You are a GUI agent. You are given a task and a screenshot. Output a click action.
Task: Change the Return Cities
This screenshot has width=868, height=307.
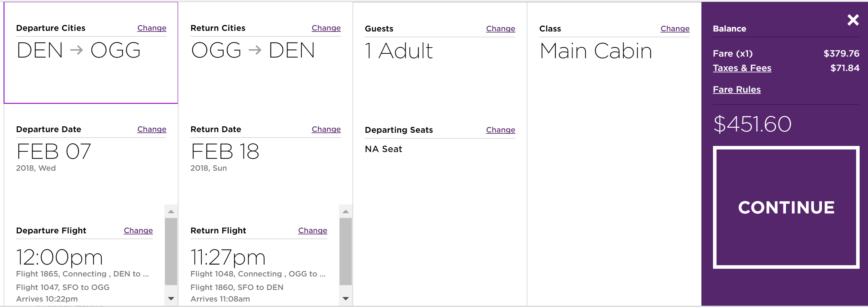tap(326, 28)
